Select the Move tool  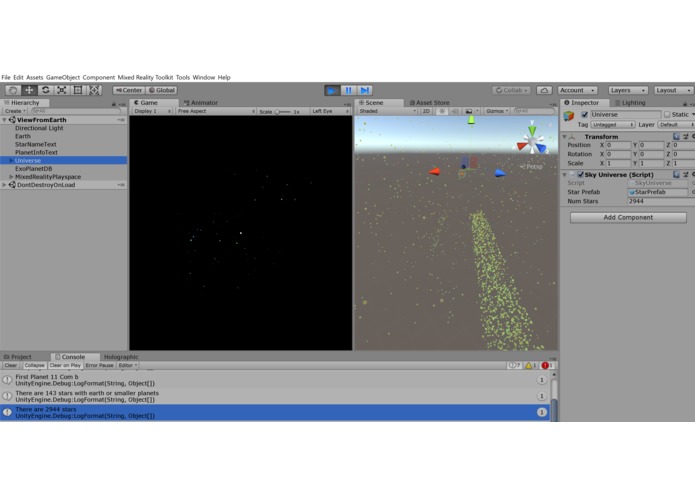click(29, 90)
